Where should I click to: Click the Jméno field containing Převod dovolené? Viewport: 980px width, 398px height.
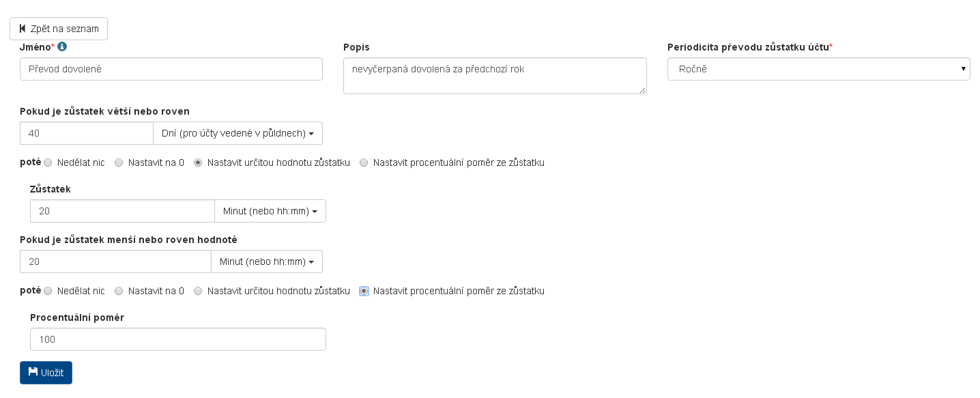pyautogui.click(x=171, y=69)
